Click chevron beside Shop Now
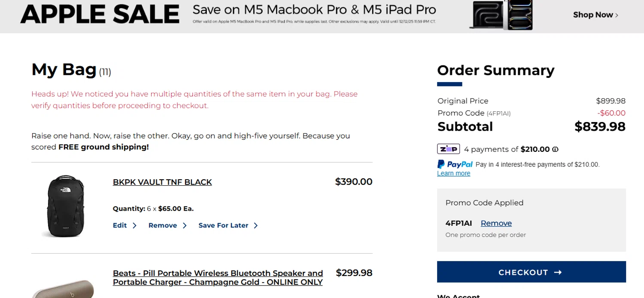This screenshot has width=644, height=298. (617, 15)
